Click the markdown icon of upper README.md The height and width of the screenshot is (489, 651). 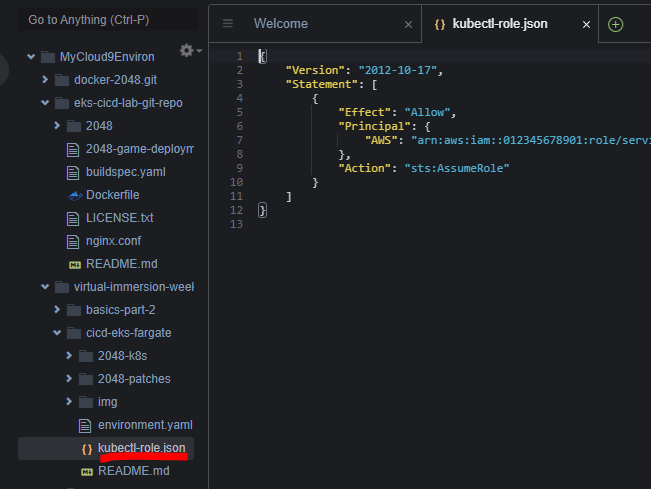point(75,265)
